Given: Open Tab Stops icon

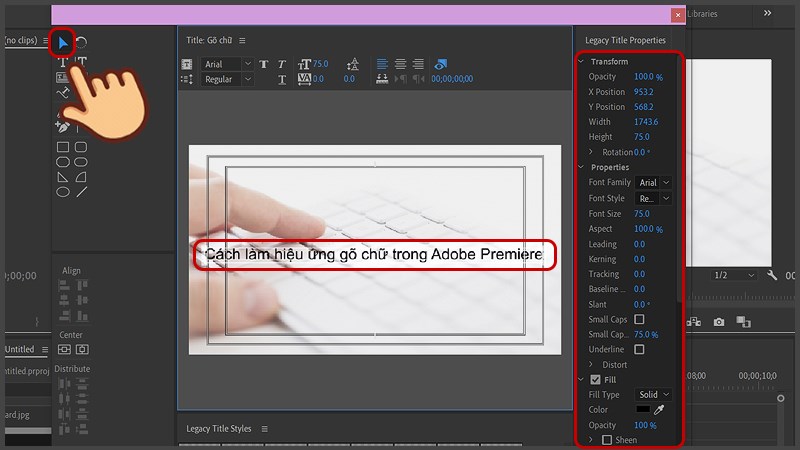Looking at the screenshot, I should tap(382, 79).
